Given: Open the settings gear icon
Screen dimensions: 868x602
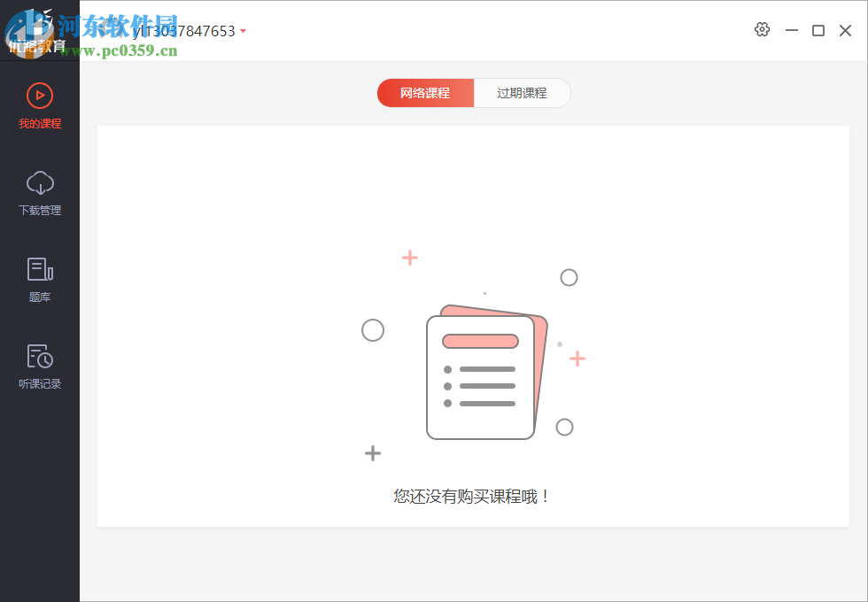Looking at the screenshot, I should coord(762,29).
